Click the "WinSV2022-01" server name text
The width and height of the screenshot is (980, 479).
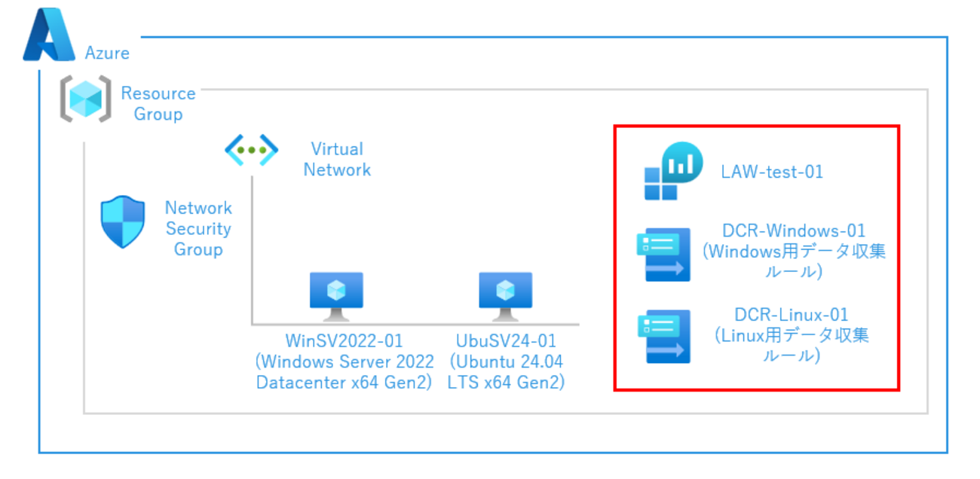pos(345,340)
